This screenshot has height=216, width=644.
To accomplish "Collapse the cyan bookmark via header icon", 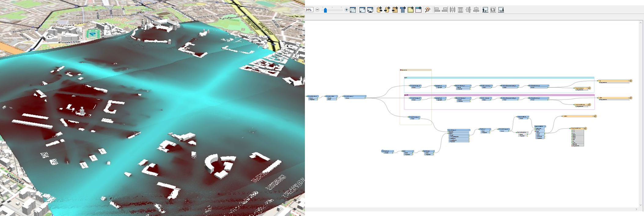I will coord(405,78).
